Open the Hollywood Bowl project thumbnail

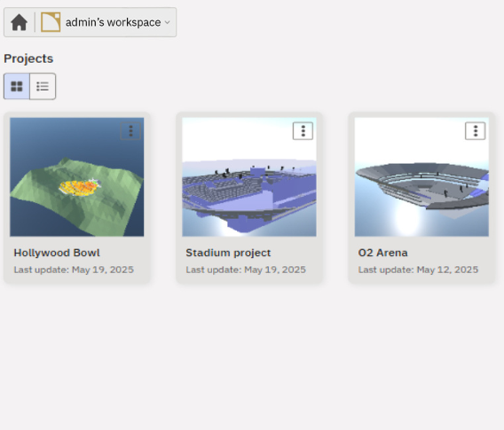click(x=77, y=177)
